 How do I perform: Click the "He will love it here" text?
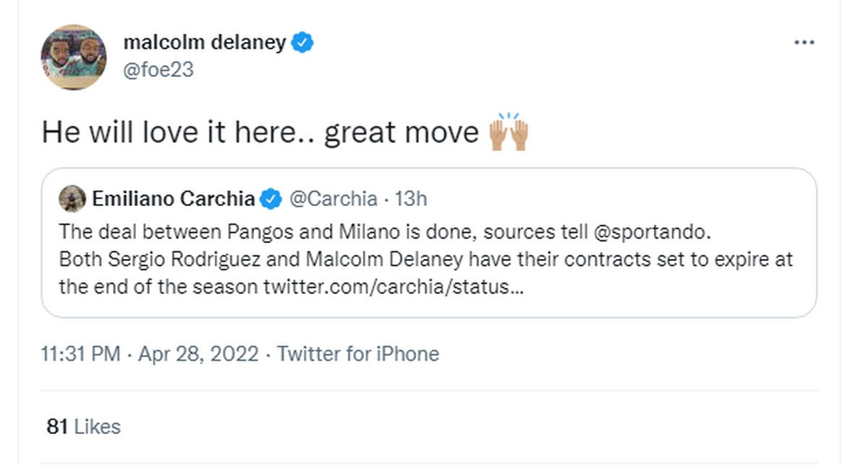[166, 133]
